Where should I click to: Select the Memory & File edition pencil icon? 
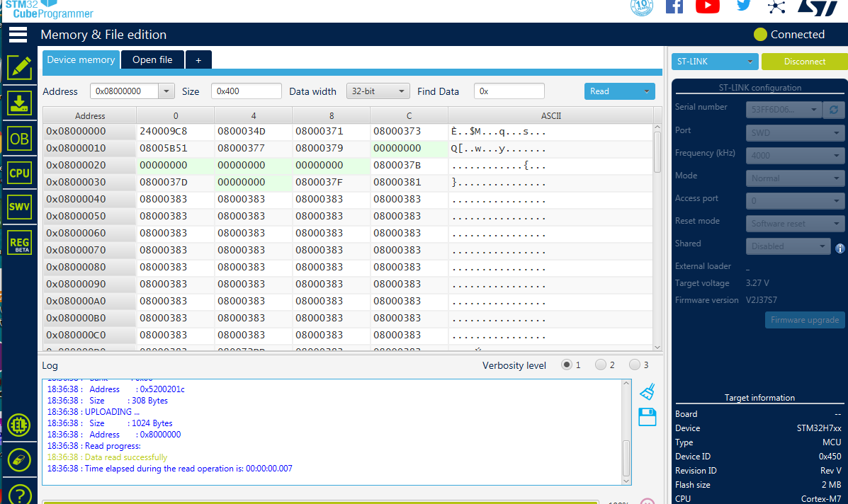click(x=19, y=67)
